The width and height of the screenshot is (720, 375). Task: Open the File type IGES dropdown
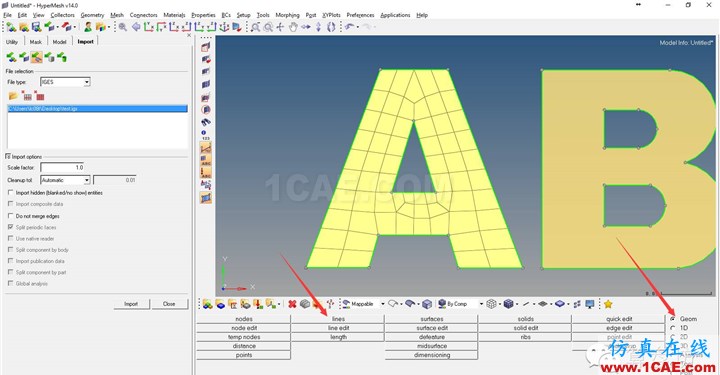coord(65,82)
